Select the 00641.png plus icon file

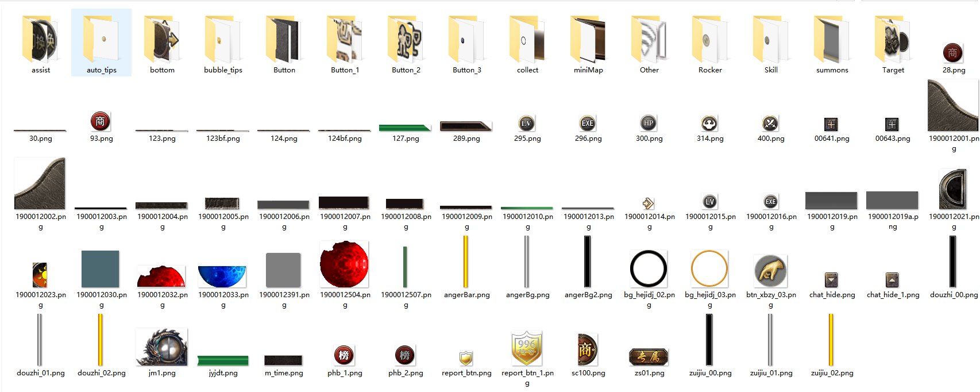tap(831, 124)
